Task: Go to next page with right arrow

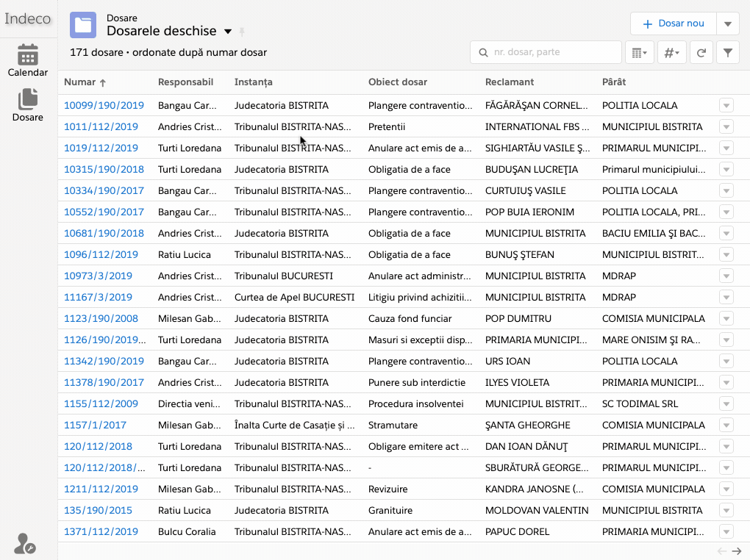Action: [x=736, y=551]
